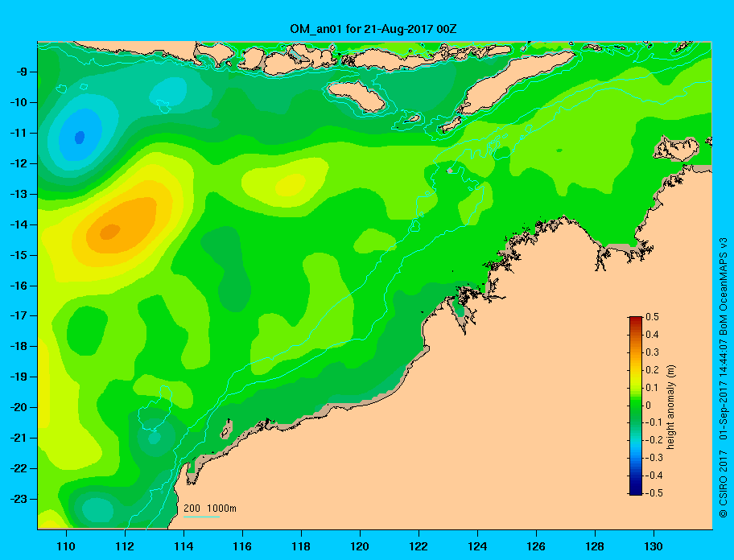734x560 pixels.
Task: Click latitude label -19 on the y-axis
Action: 16,377
